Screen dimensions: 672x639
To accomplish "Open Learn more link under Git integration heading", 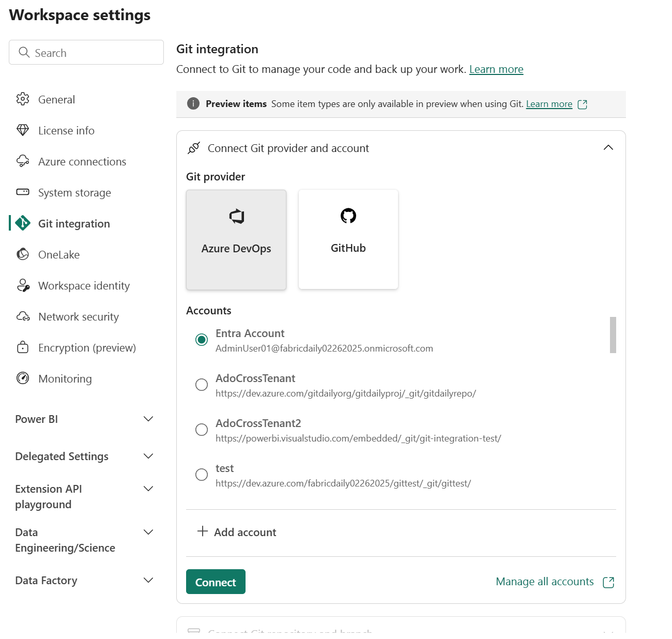I will pos(496,69).
